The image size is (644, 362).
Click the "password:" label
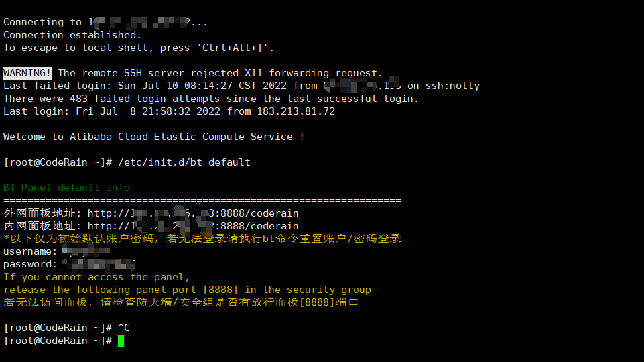pos(30,264)
